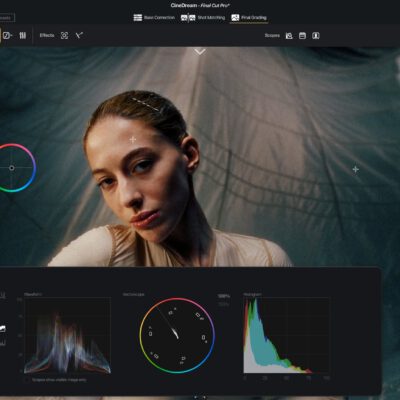Select the 100% vectorscope zoom option

(x=224, y=296)
